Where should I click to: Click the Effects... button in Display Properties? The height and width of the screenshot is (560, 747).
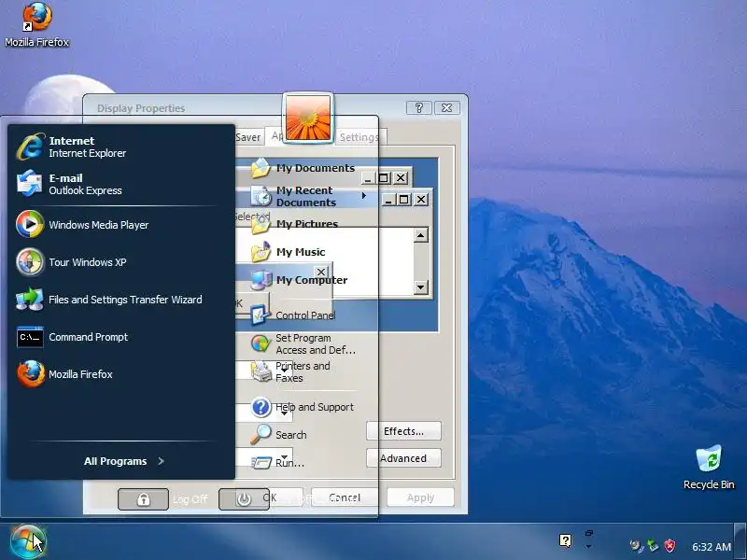click(403, 431)
